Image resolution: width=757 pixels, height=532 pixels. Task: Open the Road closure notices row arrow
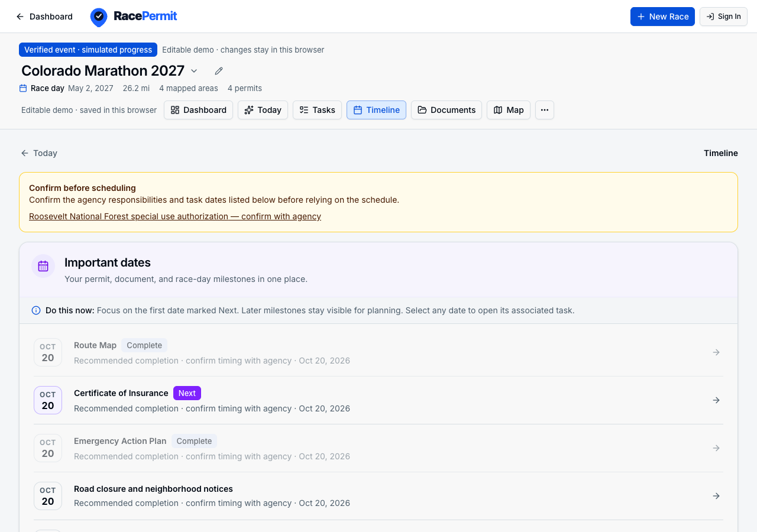[x=716, y=496]
